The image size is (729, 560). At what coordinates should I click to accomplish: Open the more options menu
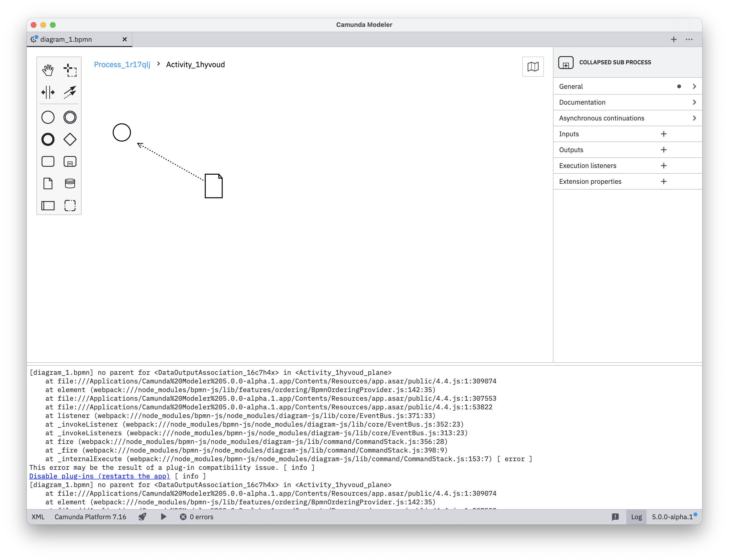[x=689, y=39]
